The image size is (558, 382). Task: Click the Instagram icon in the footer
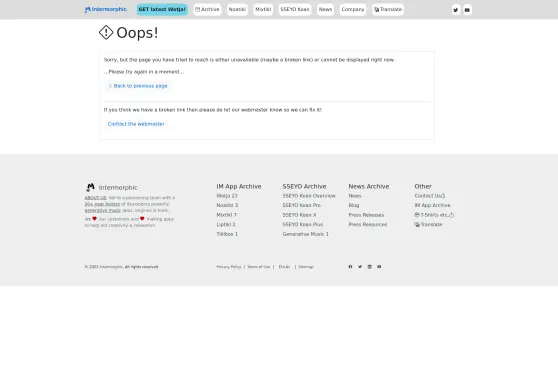point(369,267)
